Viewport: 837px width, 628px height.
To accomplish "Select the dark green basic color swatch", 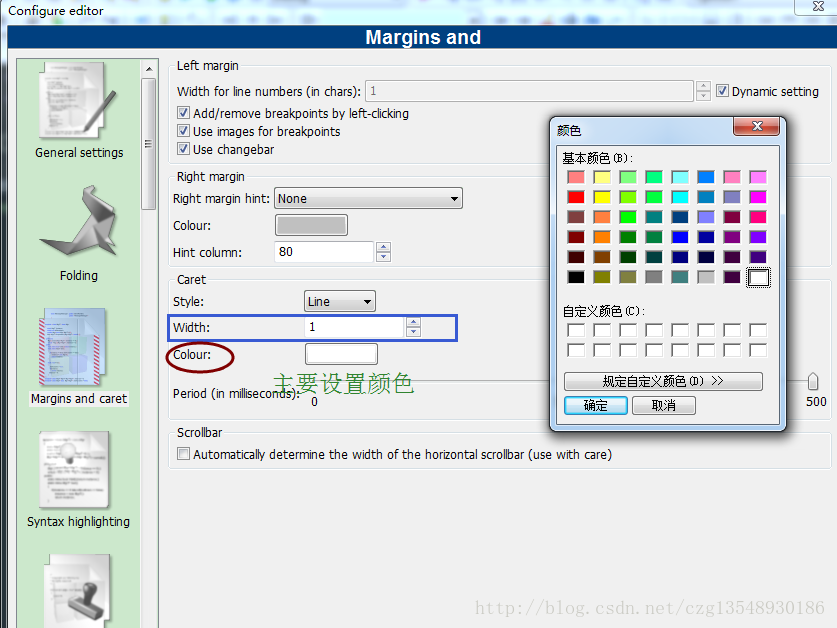I will tap(628, 257).
